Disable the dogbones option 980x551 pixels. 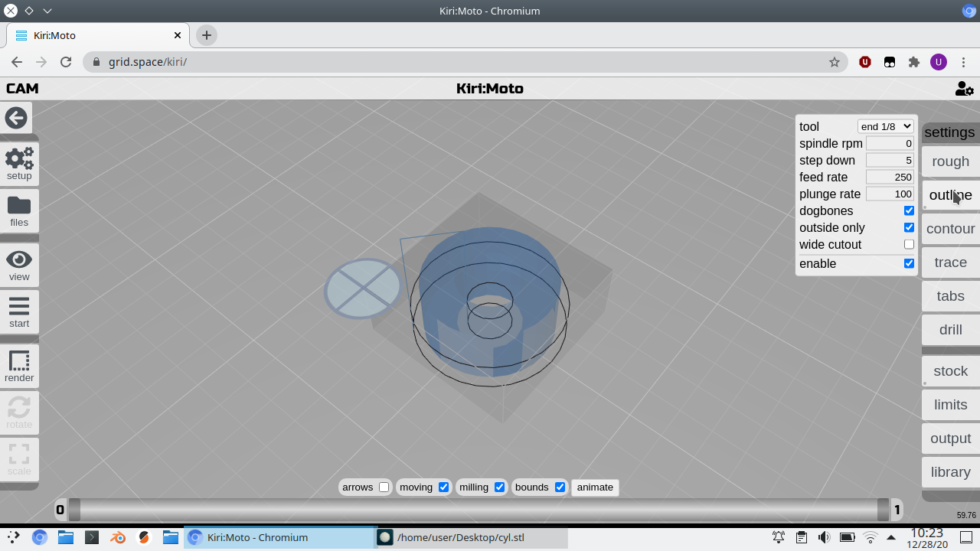pos(909,210)
